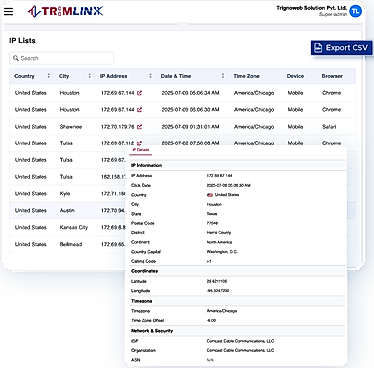Click the Texas state value
Viewport: 374px width, 368px height.
click(x=212, y=214)
